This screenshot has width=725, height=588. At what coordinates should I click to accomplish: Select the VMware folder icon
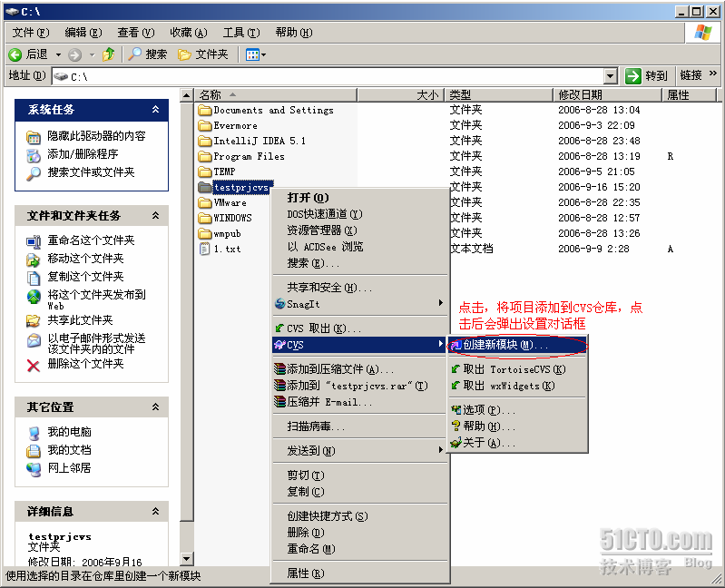pyautogui.click(x=204, y=202)
